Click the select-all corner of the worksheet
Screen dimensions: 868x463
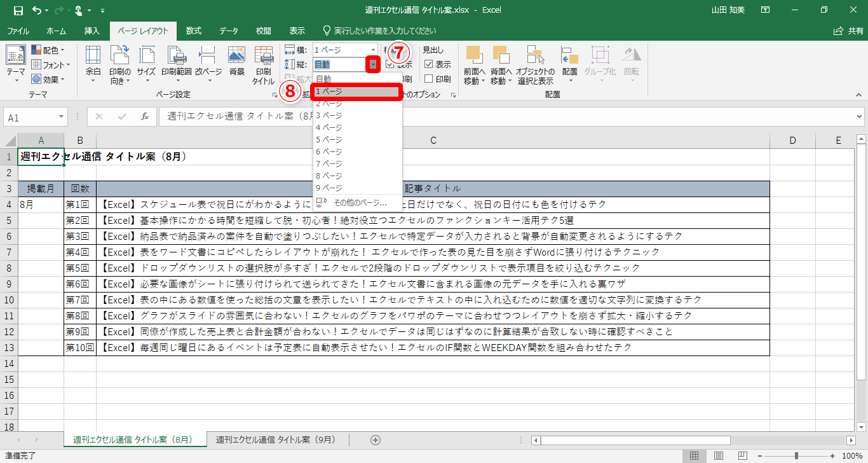tap(9, 141)
